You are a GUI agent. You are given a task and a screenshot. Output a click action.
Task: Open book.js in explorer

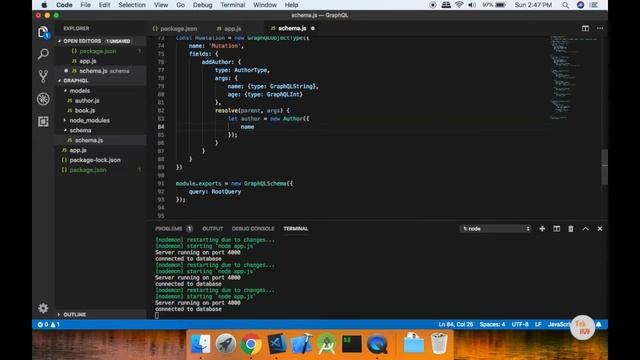click(84, 110)
